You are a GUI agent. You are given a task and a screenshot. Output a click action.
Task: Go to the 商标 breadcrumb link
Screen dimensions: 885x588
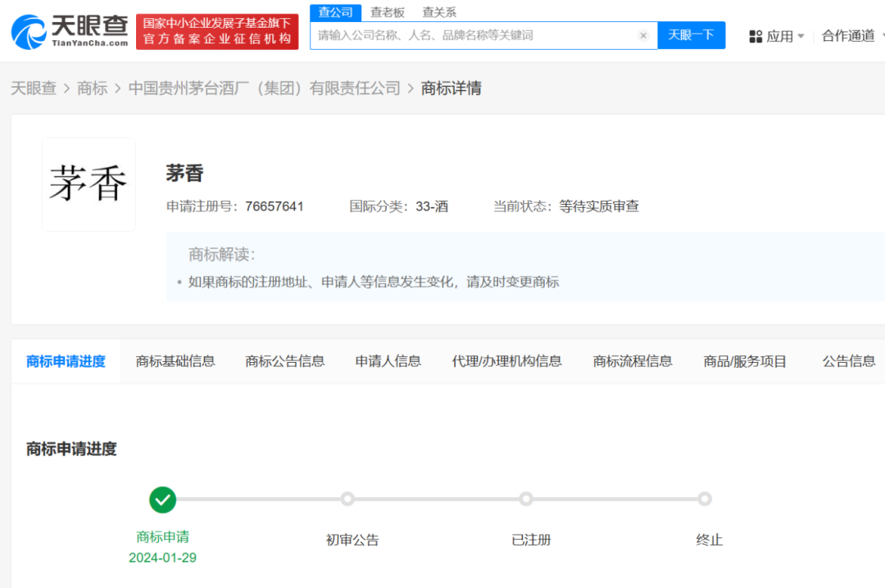(x=92, y=88)
